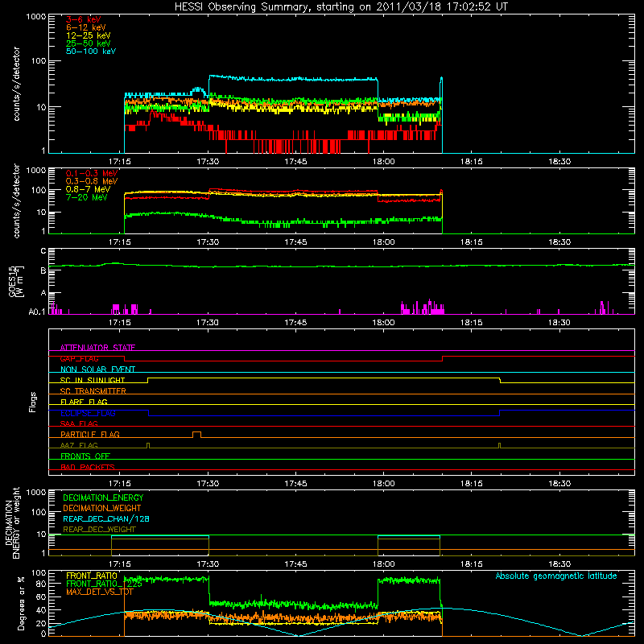
Task: Click the REAR_DEC_WEIGHT legend label
Action: [99, 530]
